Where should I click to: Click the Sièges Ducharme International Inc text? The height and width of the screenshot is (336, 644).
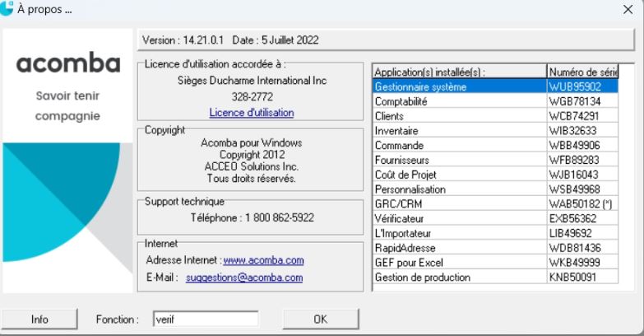coord(253,81)
